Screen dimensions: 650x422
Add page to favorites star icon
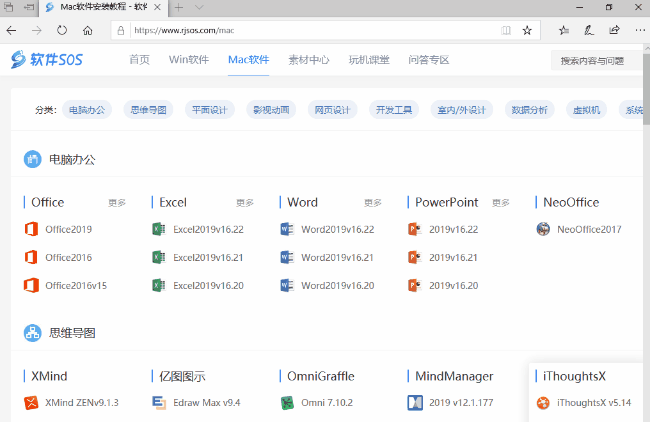click(527, 30)
